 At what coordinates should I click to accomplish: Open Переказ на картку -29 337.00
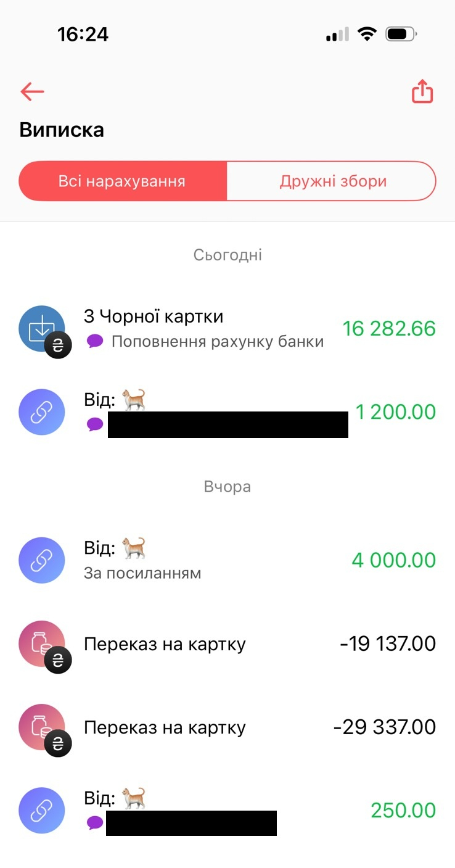point(165,728)
